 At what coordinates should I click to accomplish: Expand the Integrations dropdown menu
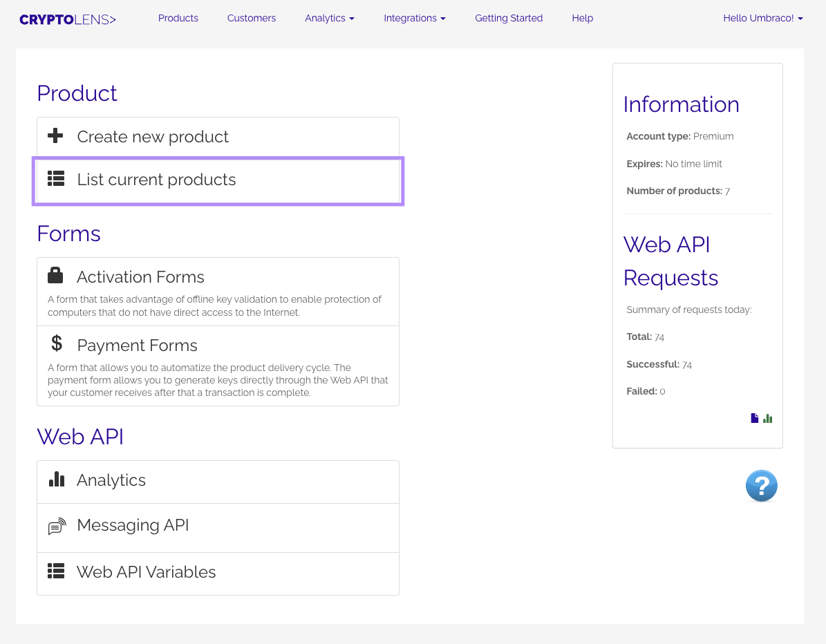coord(414,19)
